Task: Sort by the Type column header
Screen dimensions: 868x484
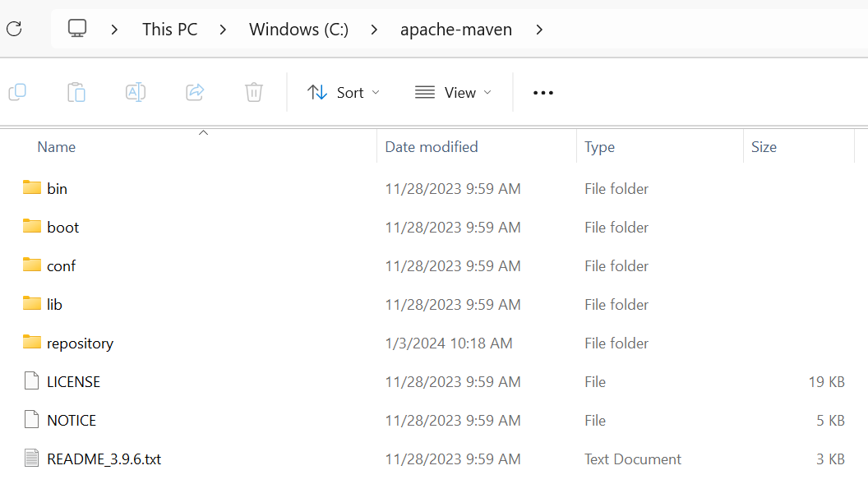Action: [x=599, y=147]
